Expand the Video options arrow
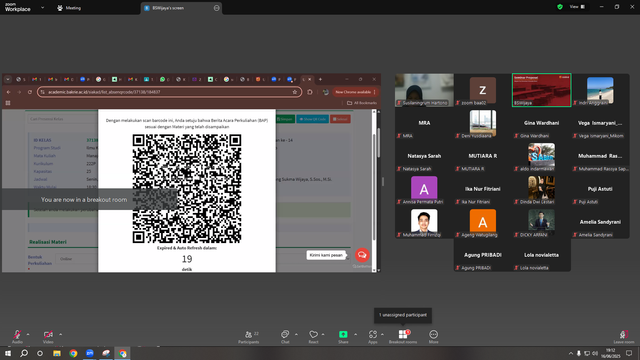The height and width of the screenshot is (360, 640). (60, 335)
